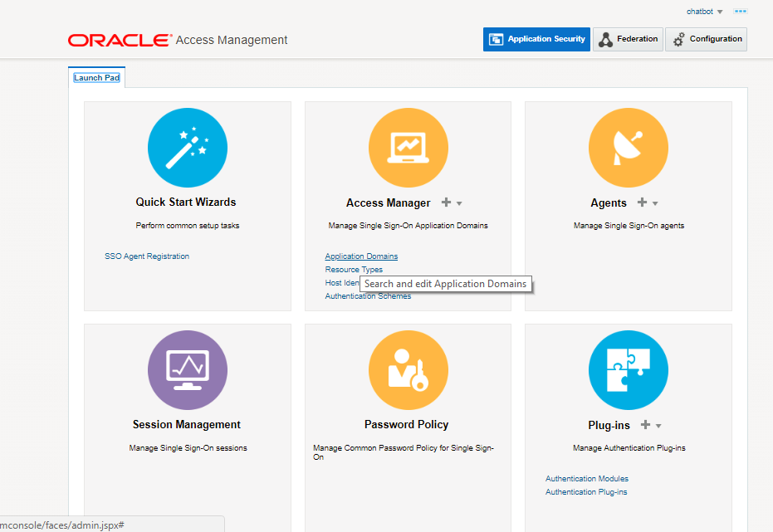773x532 pixels.
Task: Open the Quick Start Wizards magic wand icon
Action: point(188,148)
